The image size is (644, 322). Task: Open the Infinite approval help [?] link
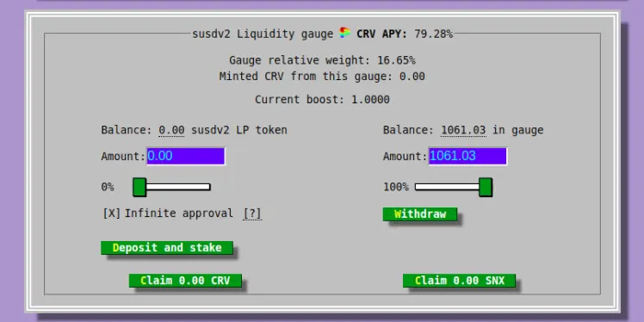[x=251, y=214]
